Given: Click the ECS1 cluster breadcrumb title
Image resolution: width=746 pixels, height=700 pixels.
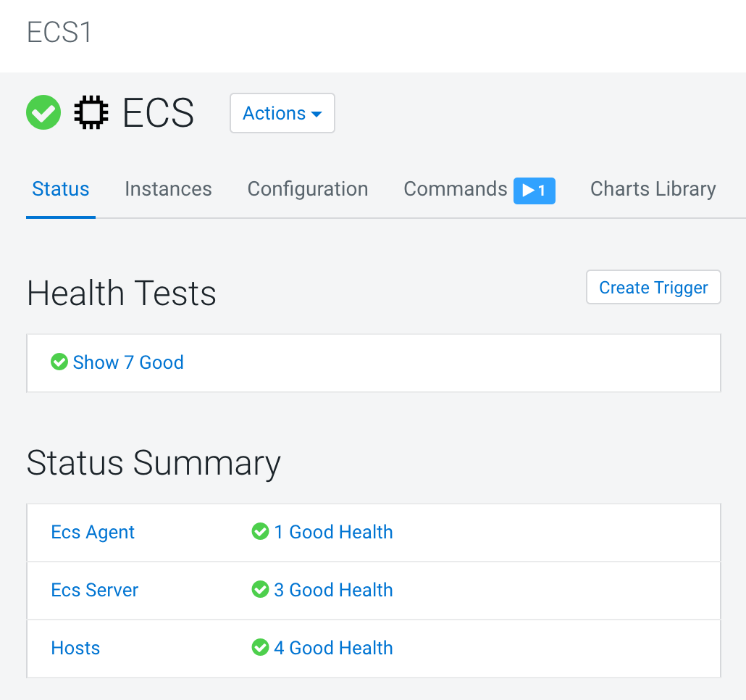Looking at the screenshot, I should point(59,33).
